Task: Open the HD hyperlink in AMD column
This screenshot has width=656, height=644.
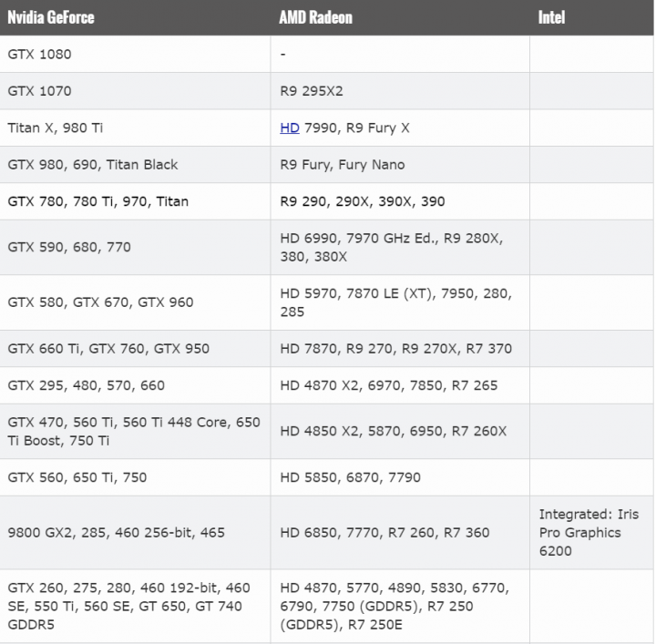Action: [x=290, y=128]
